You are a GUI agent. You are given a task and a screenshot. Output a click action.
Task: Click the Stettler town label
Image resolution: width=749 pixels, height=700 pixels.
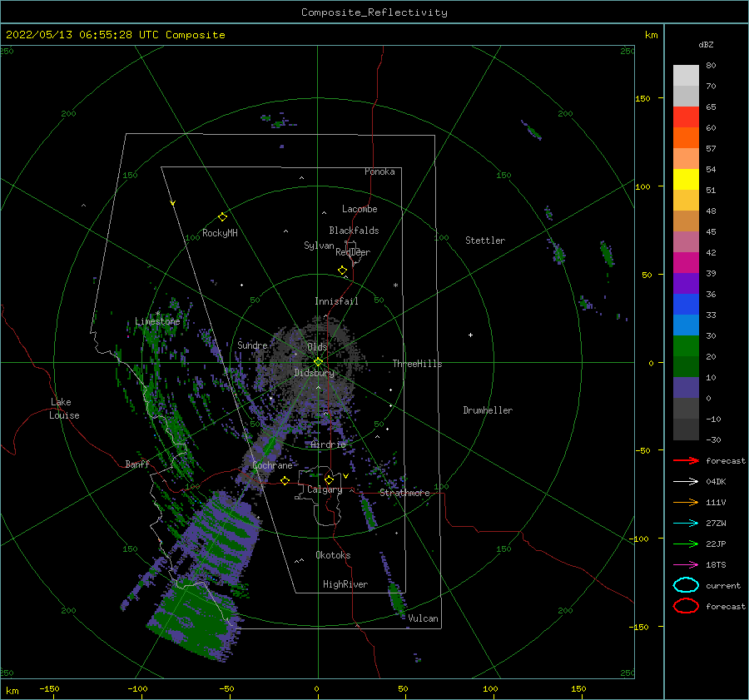point(485,241)
